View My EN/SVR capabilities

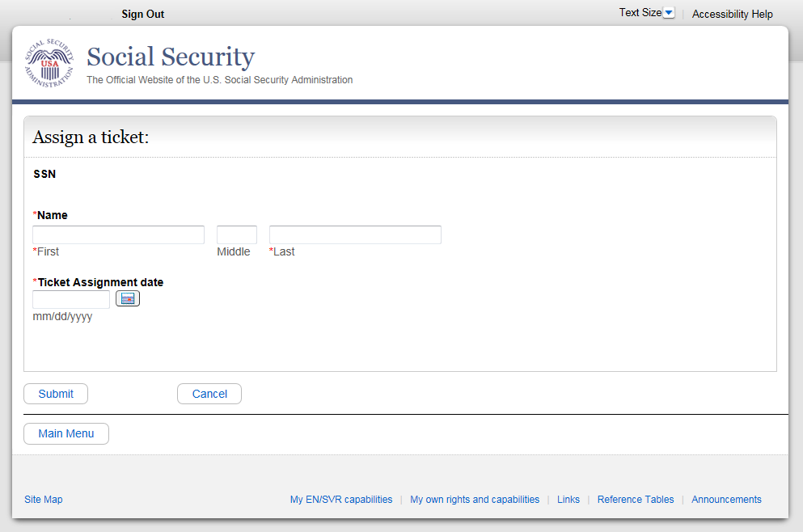(x=341, y=500)
